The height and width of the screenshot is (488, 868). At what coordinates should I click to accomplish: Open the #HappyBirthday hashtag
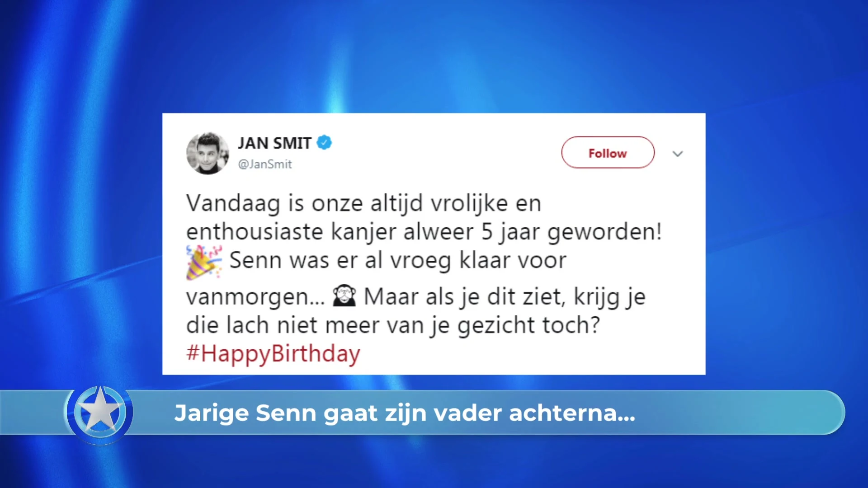tap(273, 353)
